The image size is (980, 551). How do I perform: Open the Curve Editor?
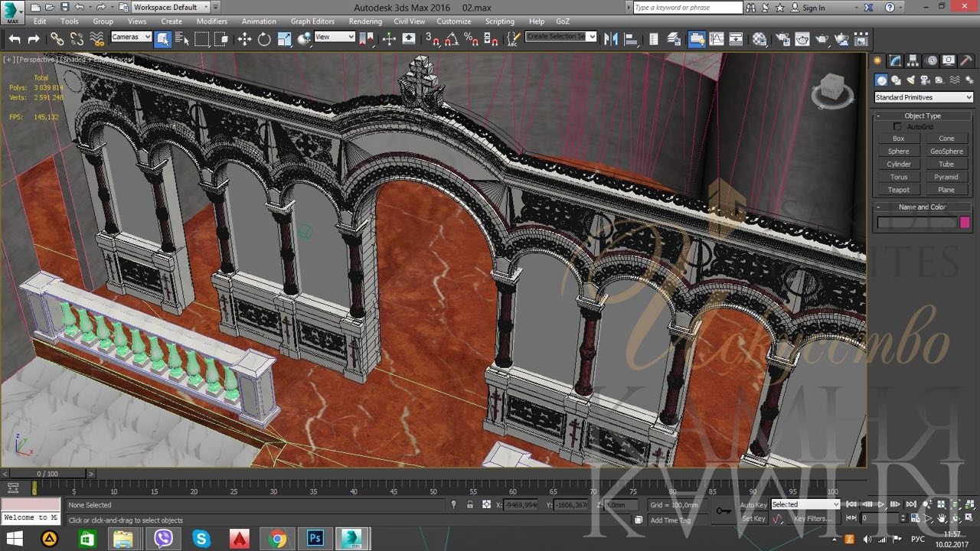coord(717,39)
